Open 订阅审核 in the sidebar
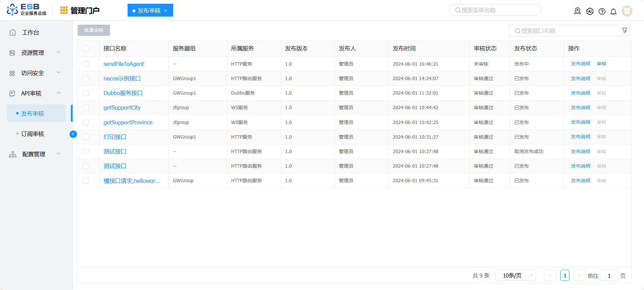 point(33,134)
